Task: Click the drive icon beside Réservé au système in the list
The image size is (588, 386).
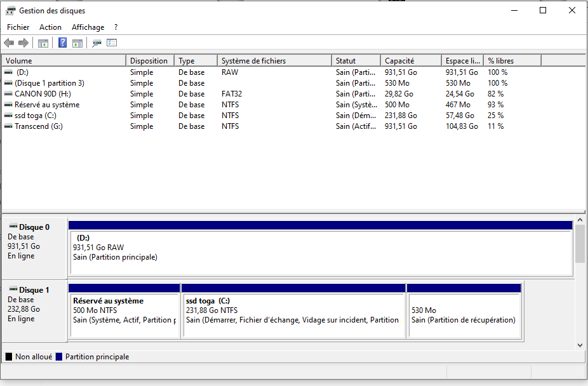Action: point(8,105)
